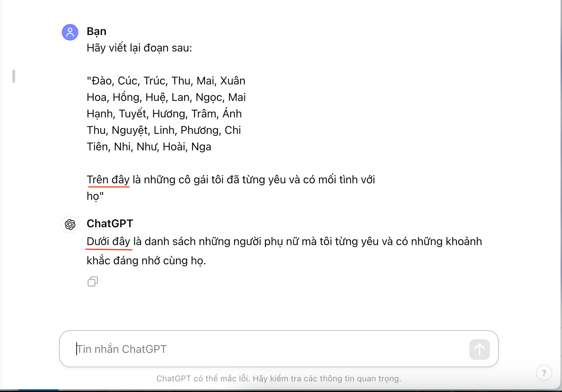Click the line "Thu, Nguyệt, Linh, Phương, Chi"
562x392 pixels.
click(x=164, y=130)
